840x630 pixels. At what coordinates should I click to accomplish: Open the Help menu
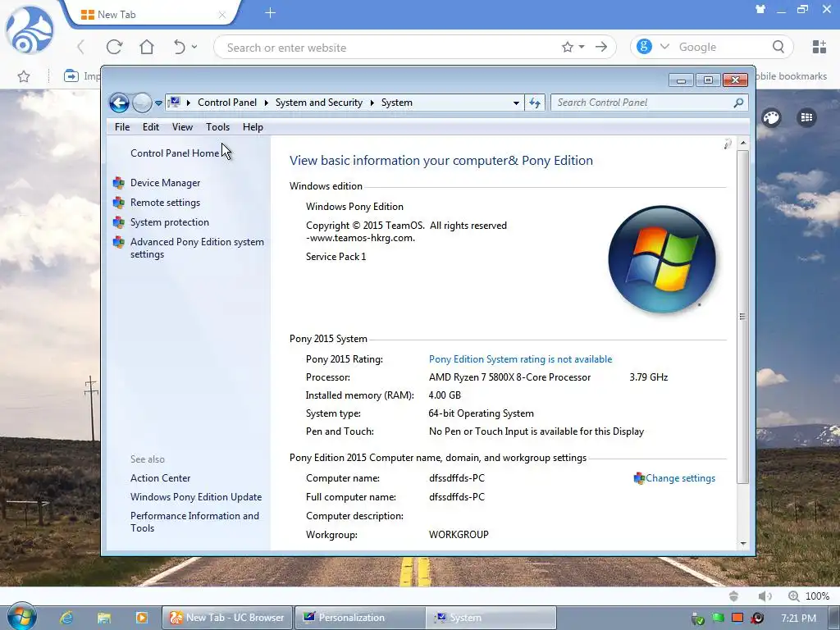(x=253, y=127)
